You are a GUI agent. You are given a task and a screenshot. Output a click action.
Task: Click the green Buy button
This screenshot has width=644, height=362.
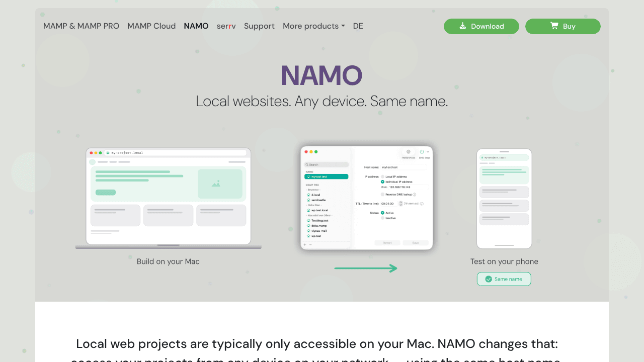pyautogui.click(x=563, y=26)
